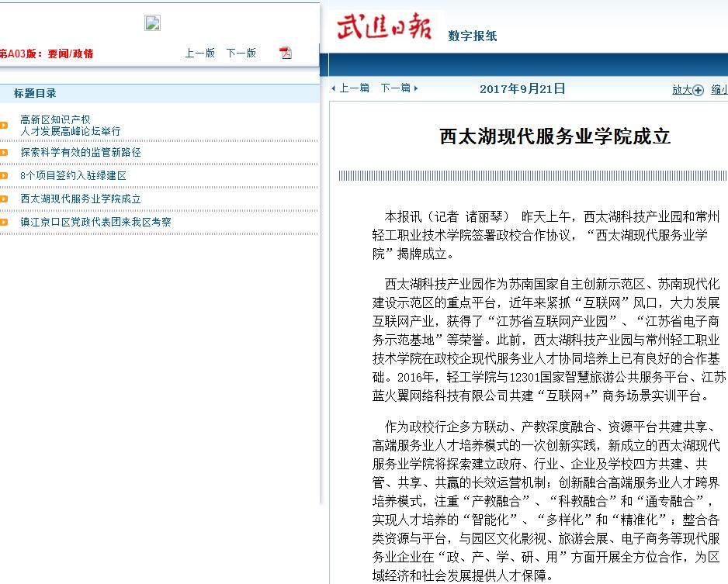Open article 镇江京口区党政代表团来我区考察
This screenshot has height=584, width=728.
click(x=95, y=222)
